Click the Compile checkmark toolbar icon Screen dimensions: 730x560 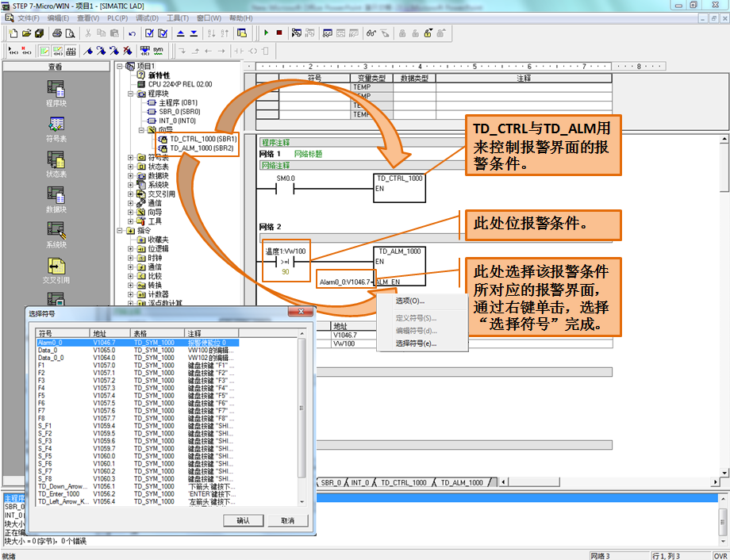[x=149, y=33]
